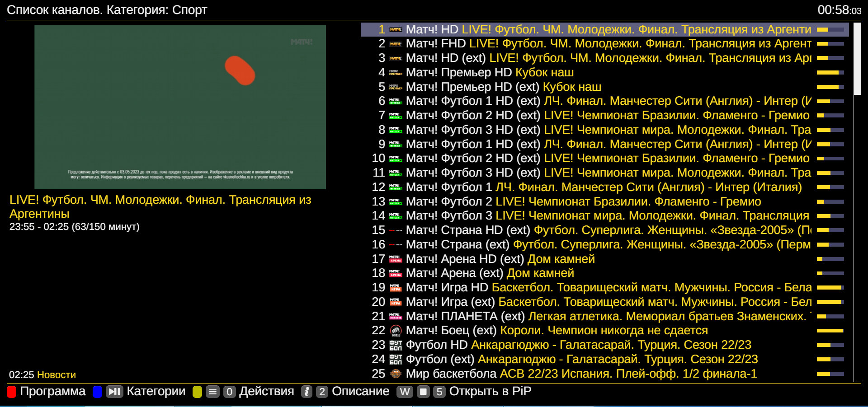This screenshot has height=407, width=868.
Task: Click the Открыть в PiP label
Action: point(490,391)
